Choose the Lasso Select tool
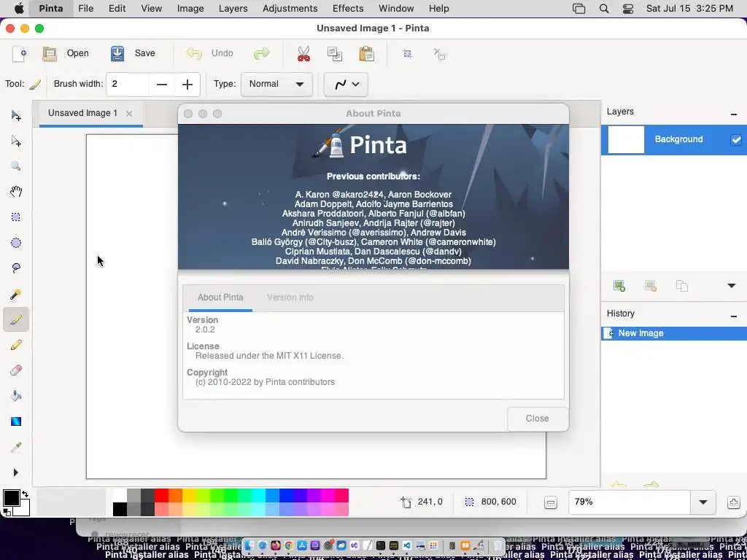The image size is (747, 560). pos(16,268)
